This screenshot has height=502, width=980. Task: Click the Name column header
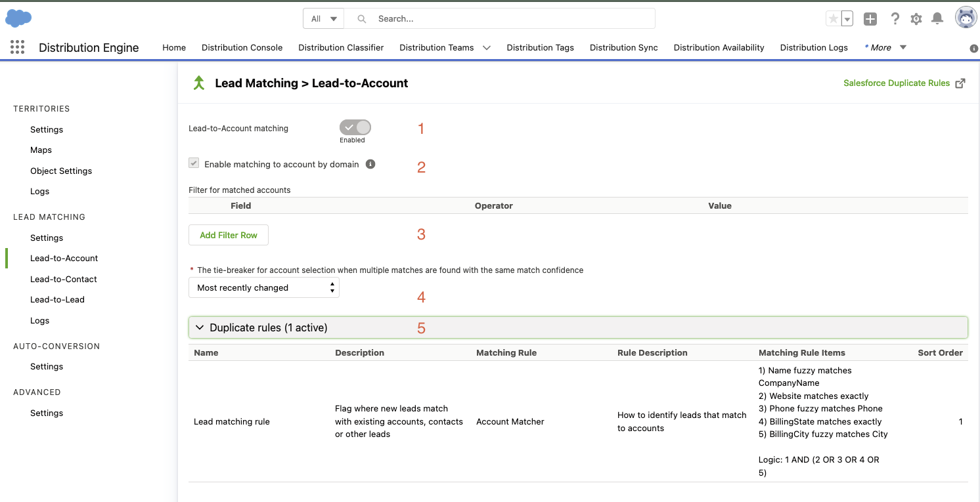[x=206, y=352]
